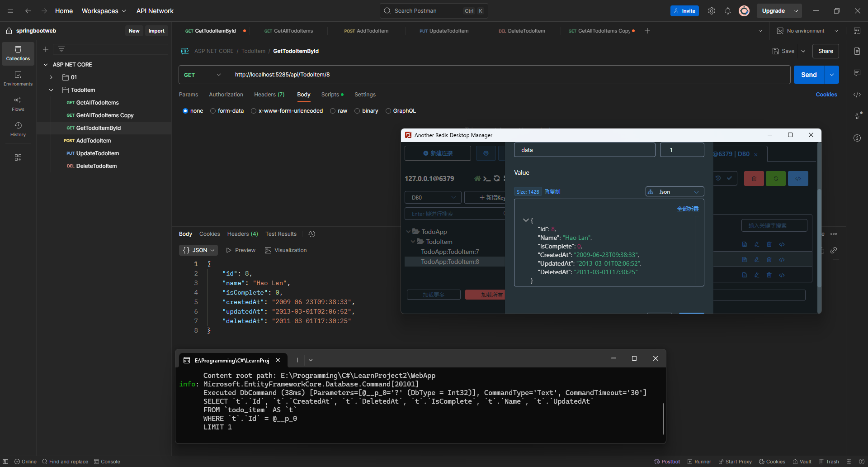Open Postbot in the status bar

667,462
